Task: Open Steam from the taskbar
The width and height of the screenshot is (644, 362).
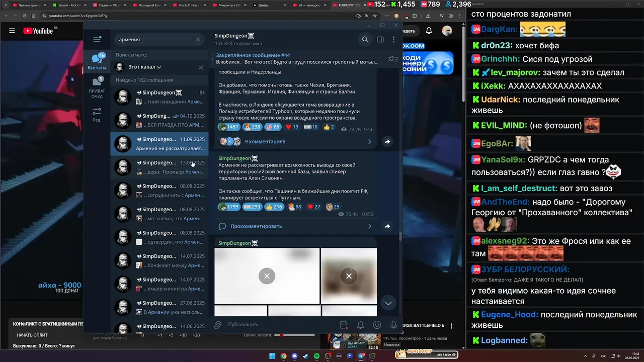Action: [305, 356]
